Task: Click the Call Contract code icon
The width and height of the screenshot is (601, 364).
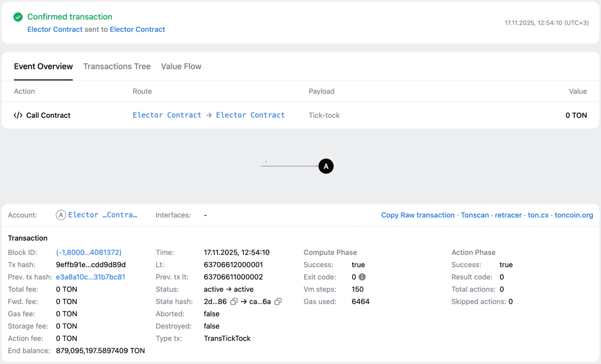Action: [18, 115]
